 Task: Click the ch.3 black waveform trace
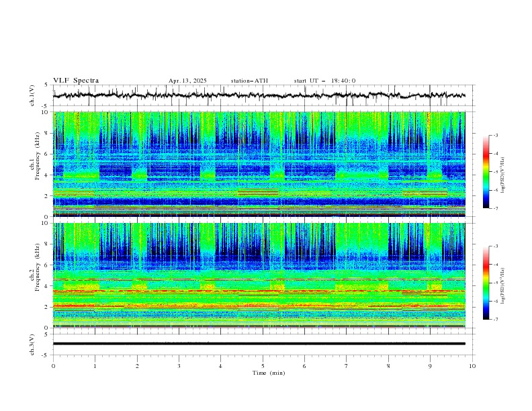point(259,344)
